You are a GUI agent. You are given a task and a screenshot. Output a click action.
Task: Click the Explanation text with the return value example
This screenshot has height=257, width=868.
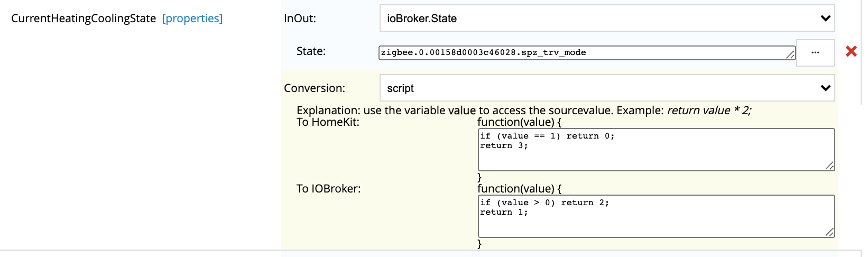tap(524, 111)
